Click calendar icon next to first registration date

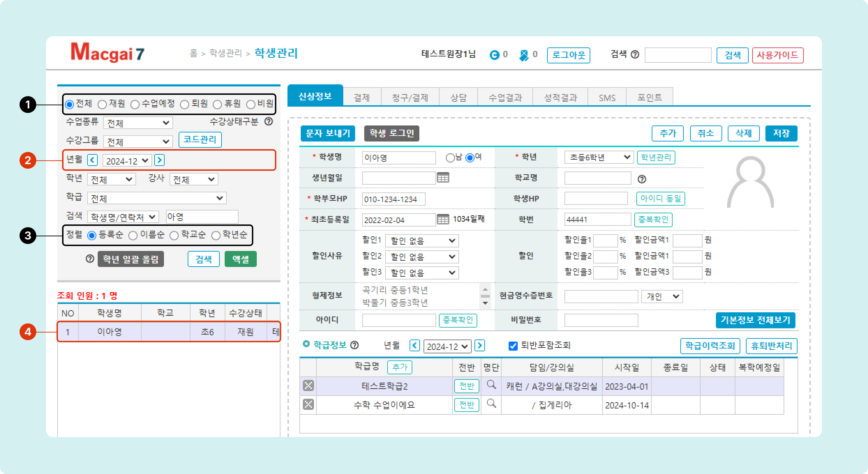pos(443,220)
